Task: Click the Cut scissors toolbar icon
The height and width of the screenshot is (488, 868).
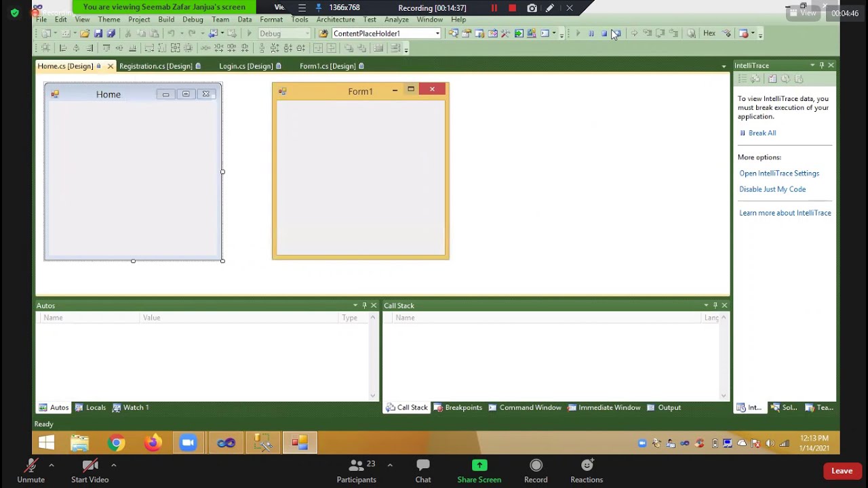Action: 127,33
